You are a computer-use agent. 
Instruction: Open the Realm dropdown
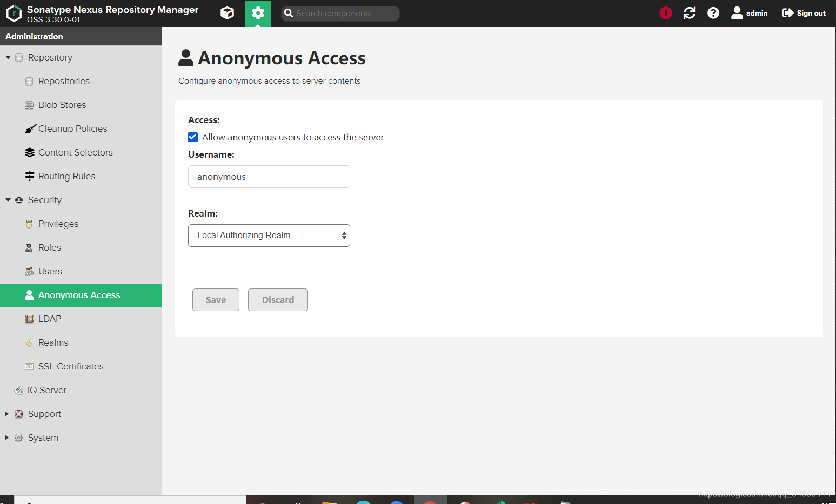(269, 236)
